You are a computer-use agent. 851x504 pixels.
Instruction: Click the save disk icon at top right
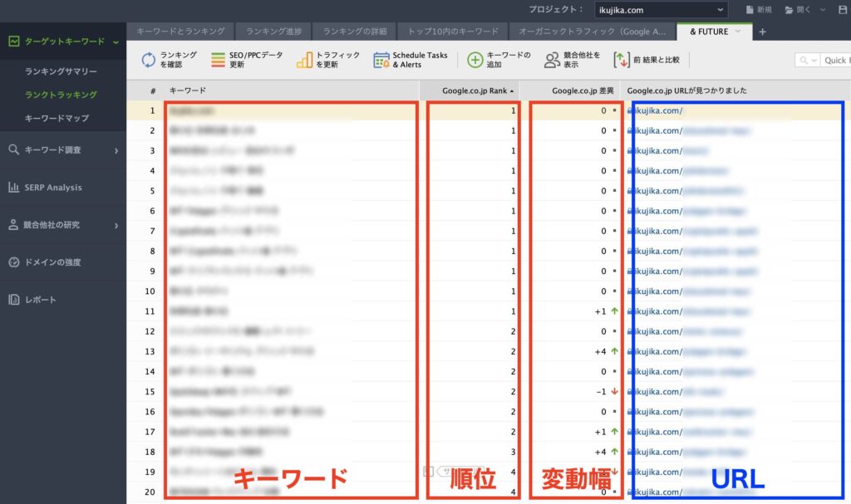[843, 10]
